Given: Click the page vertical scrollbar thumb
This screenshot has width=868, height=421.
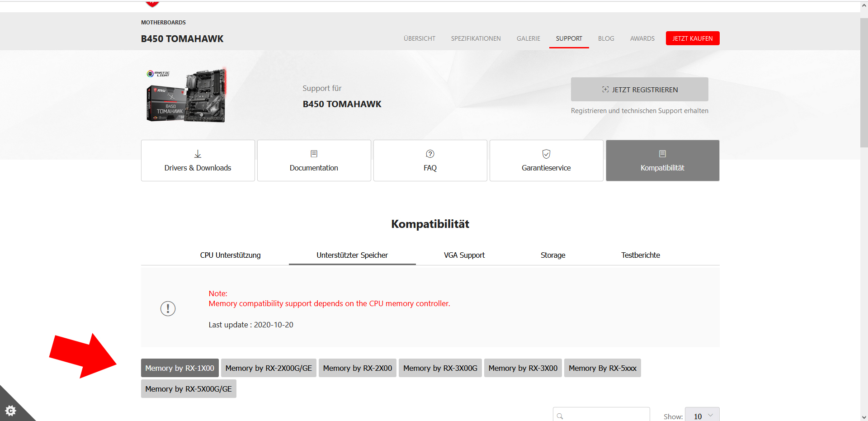Looking at the screenshot, I should pos(864,83).
